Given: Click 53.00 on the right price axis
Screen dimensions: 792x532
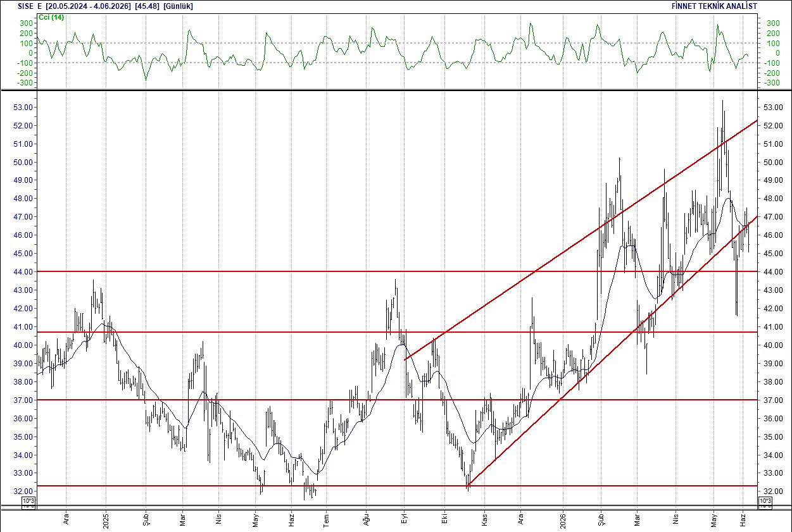Looking at the screenshot, I should coord(773,107).
